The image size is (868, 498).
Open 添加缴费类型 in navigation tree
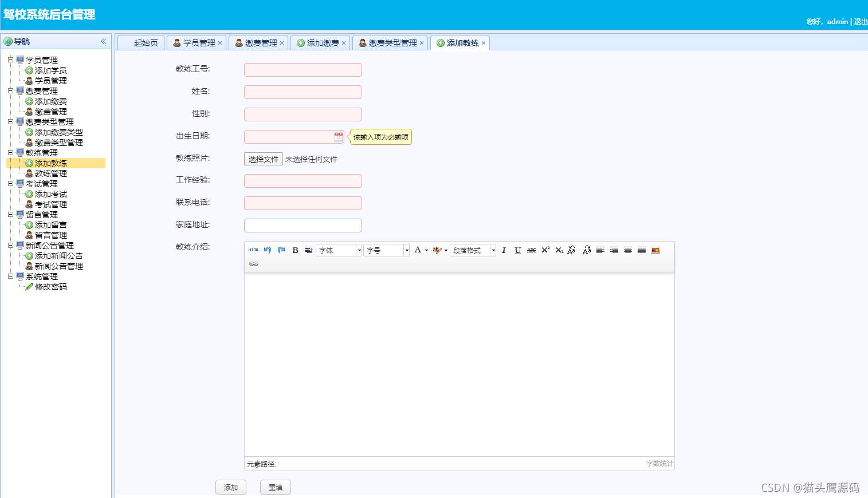tap(58, 132)
